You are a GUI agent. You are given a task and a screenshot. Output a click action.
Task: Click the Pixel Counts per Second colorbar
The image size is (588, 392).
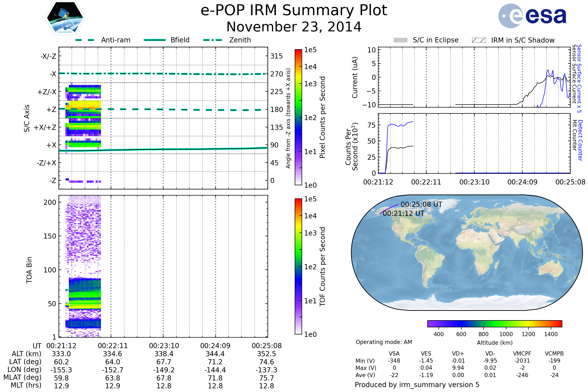click(298, 117)
